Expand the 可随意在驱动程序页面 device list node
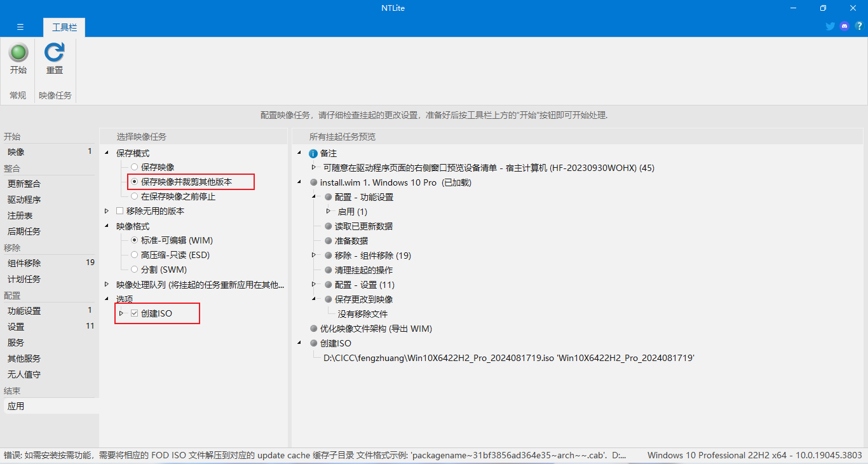Image resolution: width=868 pixels, height=464 pixels. [x=314, y=168]
